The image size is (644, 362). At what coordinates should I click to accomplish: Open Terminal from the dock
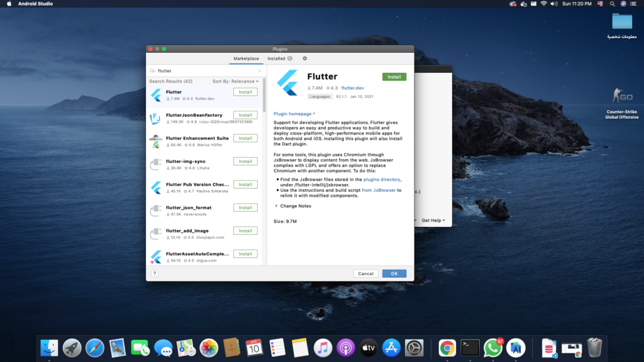470,348
